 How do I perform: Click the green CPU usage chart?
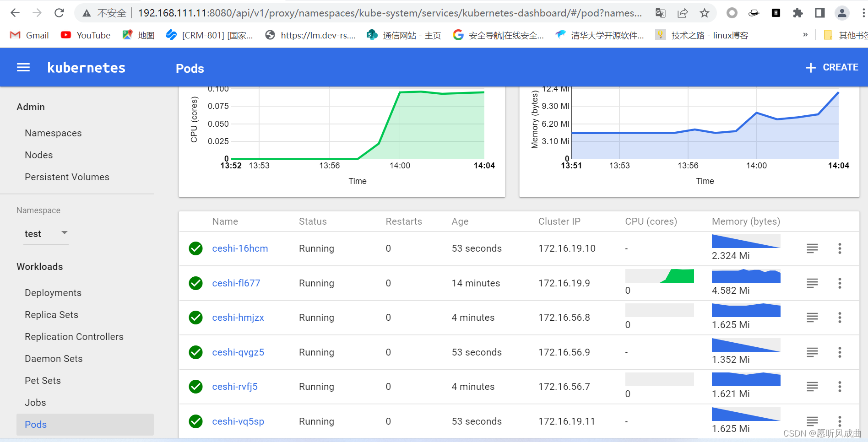[x=358, y=124]
